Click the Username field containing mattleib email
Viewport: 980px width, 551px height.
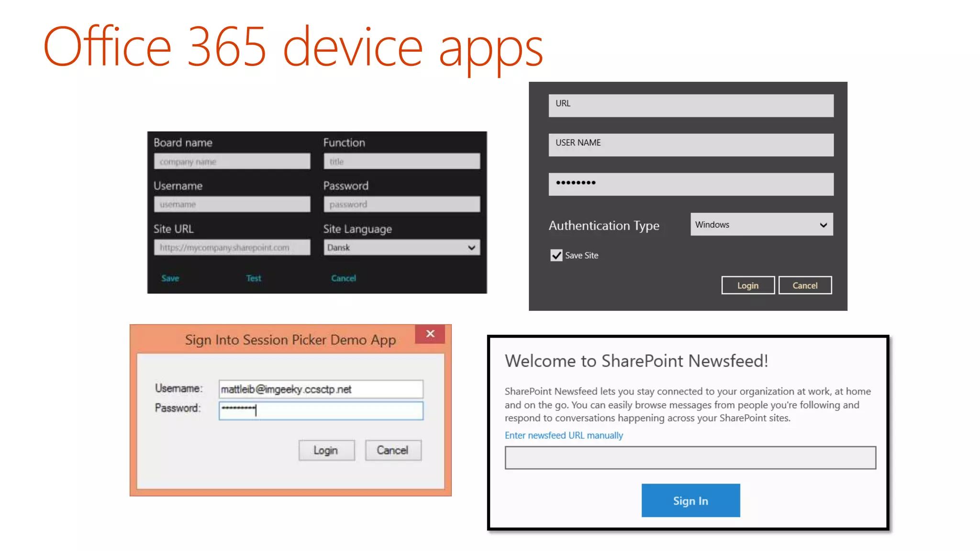[x=321, y=389]
